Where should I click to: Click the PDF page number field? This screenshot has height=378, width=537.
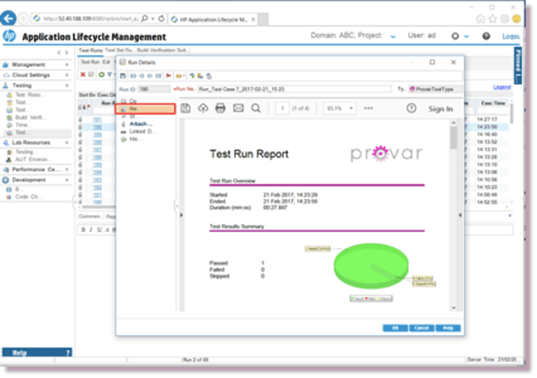(282, 109)
